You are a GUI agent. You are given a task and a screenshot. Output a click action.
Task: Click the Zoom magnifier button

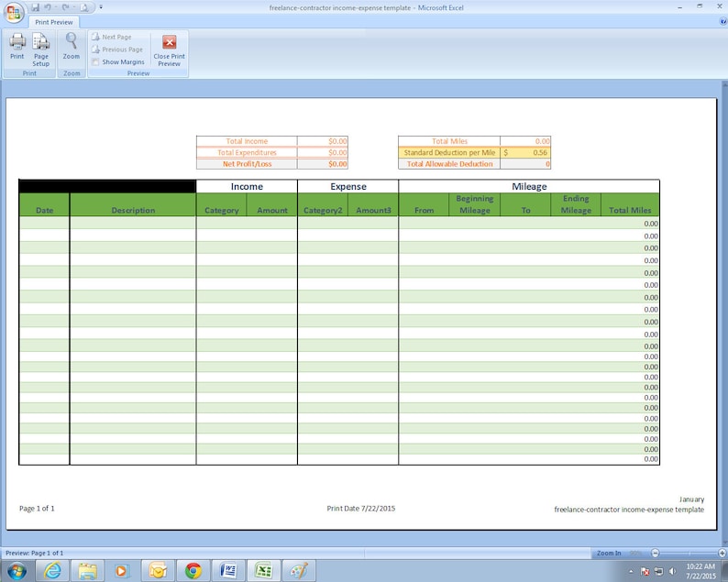(x=72, y=48)
